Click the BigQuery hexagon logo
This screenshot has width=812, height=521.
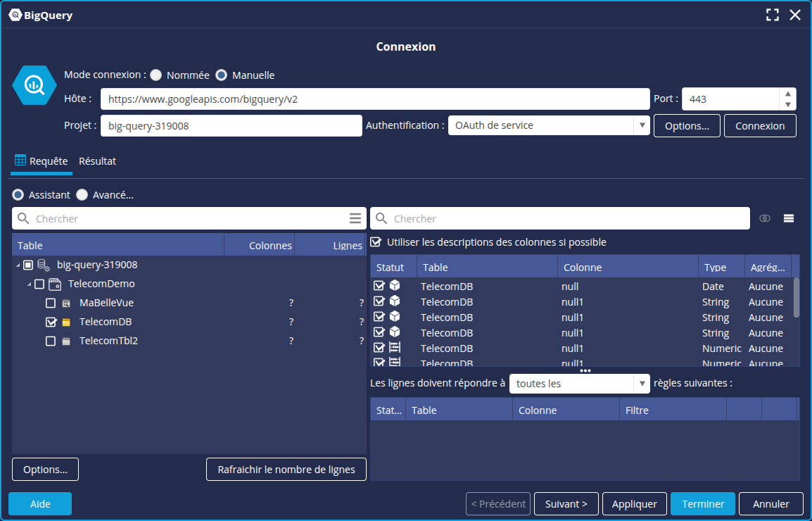(x=34, y=85)
